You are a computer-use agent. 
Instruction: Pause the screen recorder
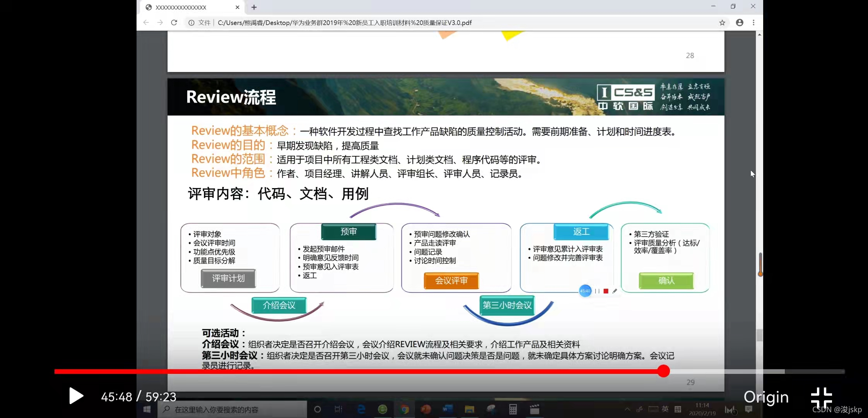click(x=597, y=291)
